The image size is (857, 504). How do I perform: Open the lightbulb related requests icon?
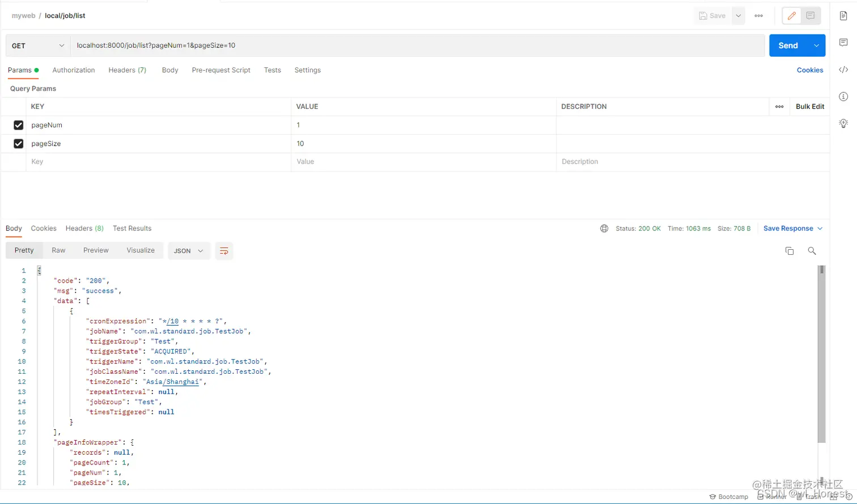(843, 123)
